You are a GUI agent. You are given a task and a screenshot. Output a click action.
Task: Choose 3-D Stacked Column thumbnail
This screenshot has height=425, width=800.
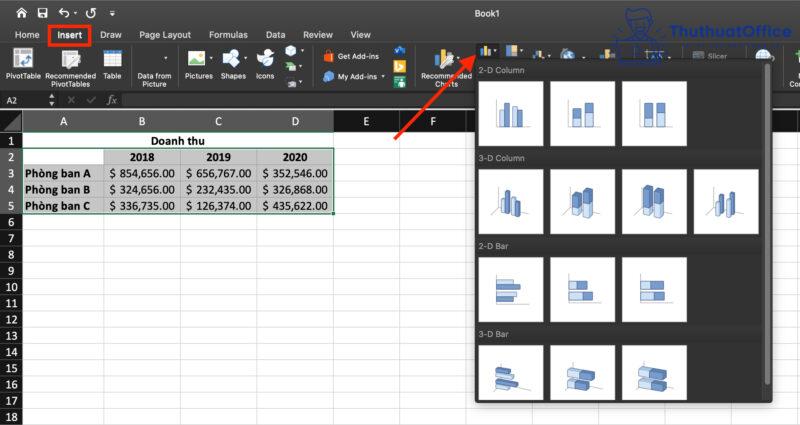coord(583,202)
